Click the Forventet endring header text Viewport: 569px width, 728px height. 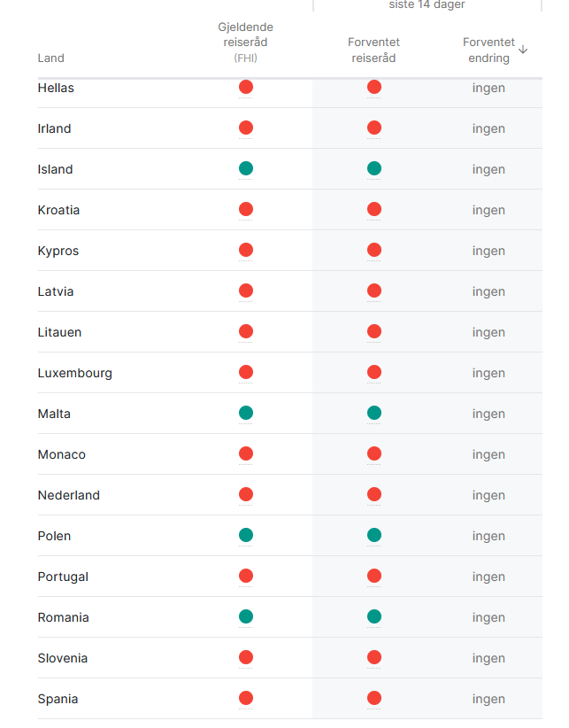pos(488,50)
